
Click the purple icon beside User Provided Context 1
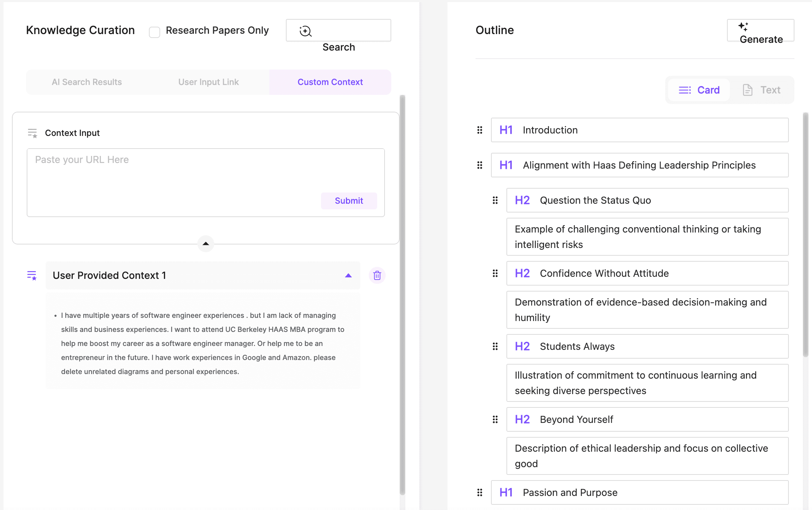coord(32,275)
